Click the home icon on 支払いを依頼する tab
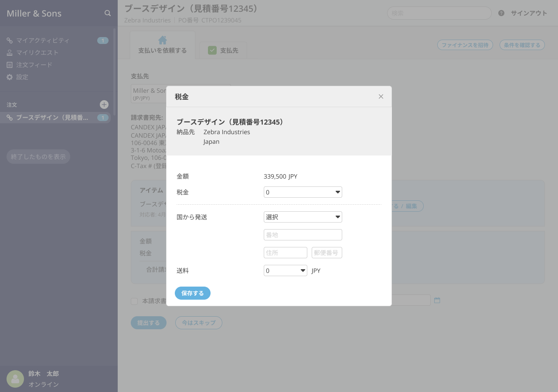 (163, 41)
